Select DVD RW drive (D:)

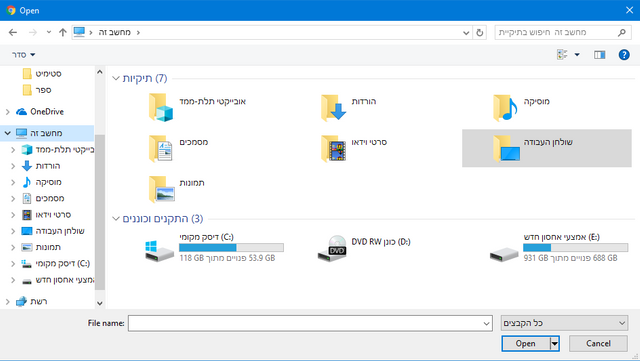click(x=364, y=248)
